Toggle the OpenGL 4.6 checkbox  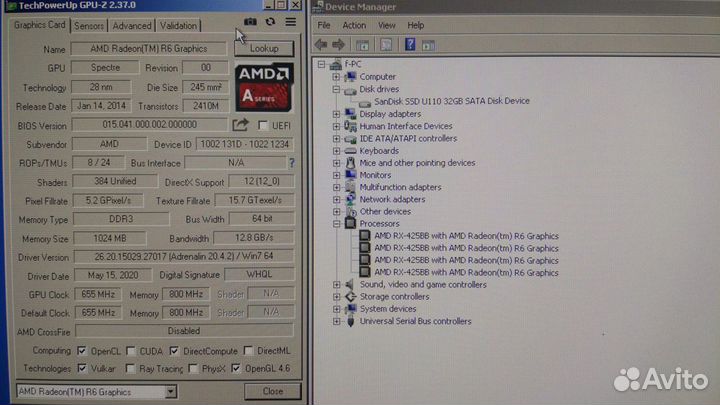tap(236, 368)
